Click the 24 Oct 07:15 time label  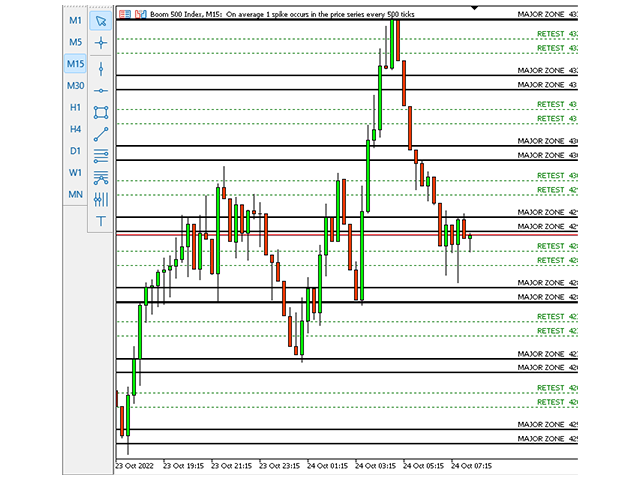(471, 466)
